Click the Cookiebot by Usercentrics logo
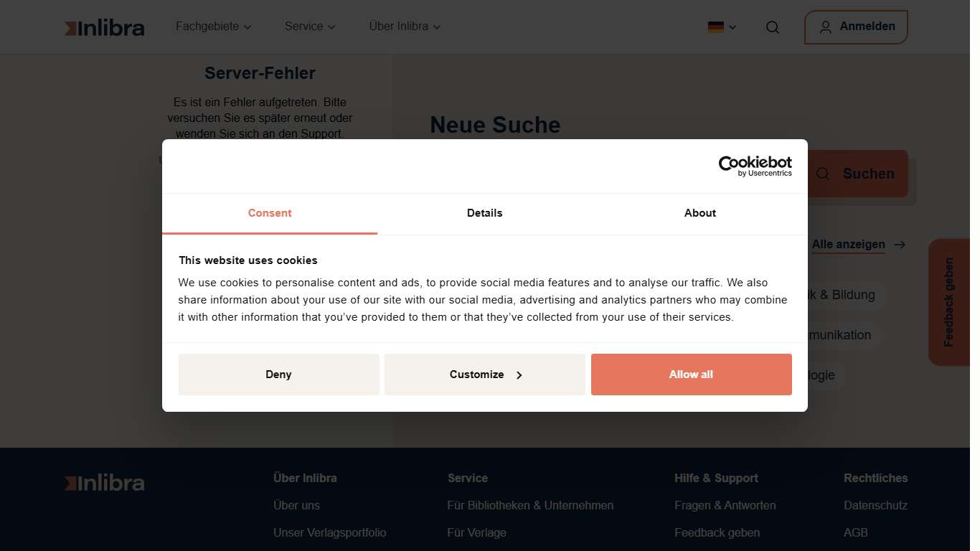Screen dimensions: 980x551 (755, 166)
